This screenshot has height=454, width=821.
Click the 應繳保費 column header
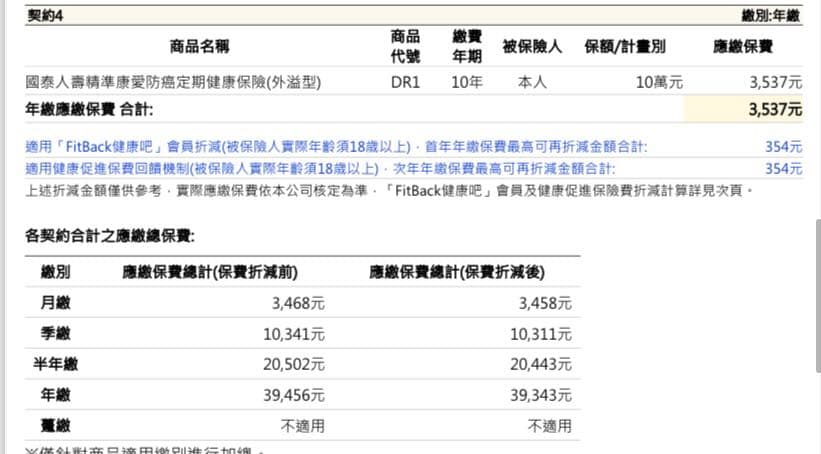click(x=743, y=46)
